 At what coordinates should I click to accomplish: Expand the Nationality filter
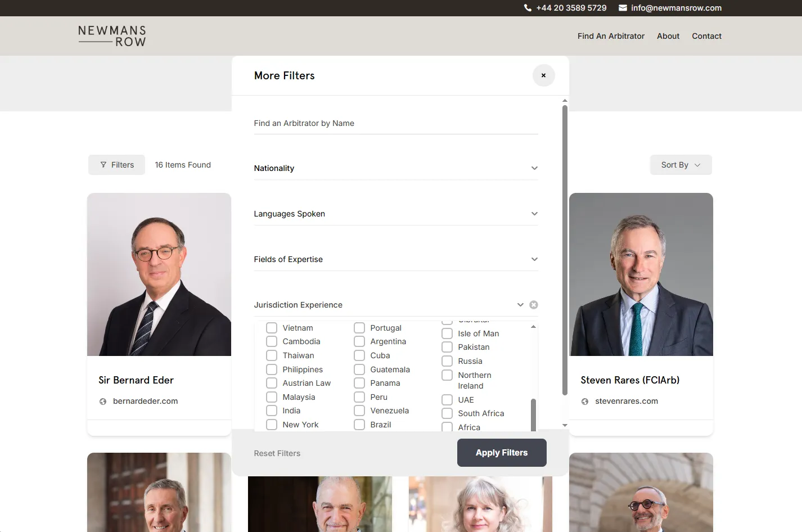[396, 168]
